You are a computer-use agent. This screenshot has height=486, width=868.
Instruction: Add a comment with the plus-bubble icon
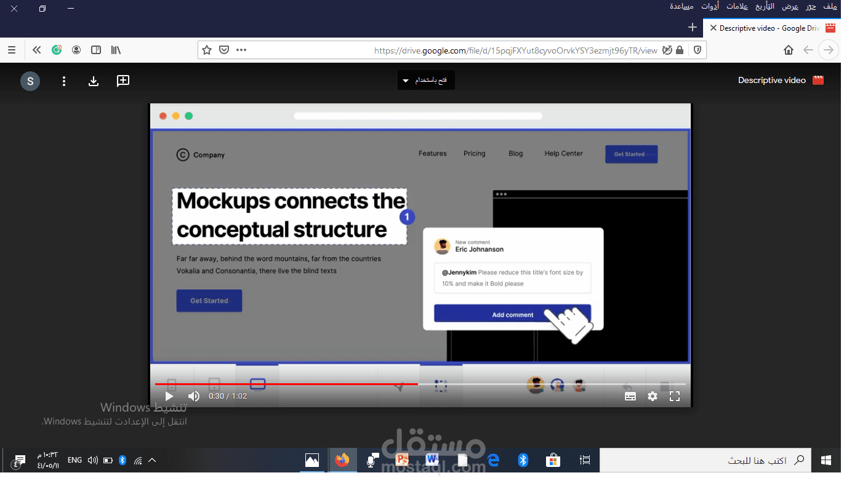click(123, 81)
